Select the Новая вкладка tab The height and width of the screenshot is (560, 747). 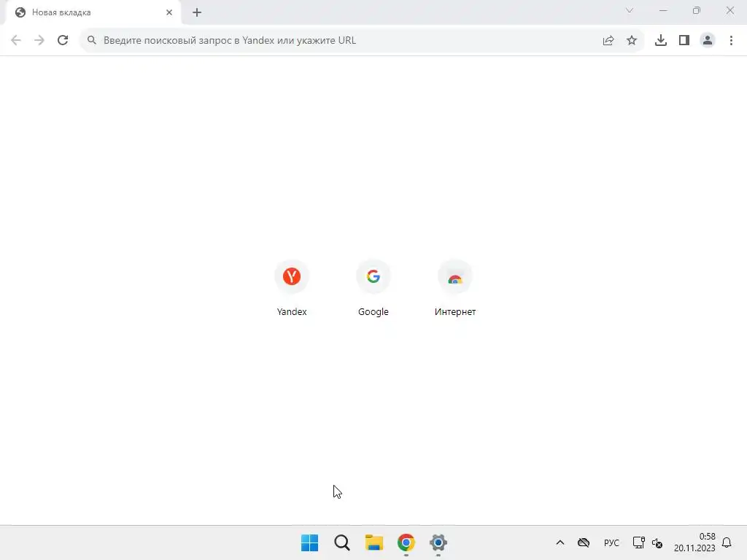[93, 12]
